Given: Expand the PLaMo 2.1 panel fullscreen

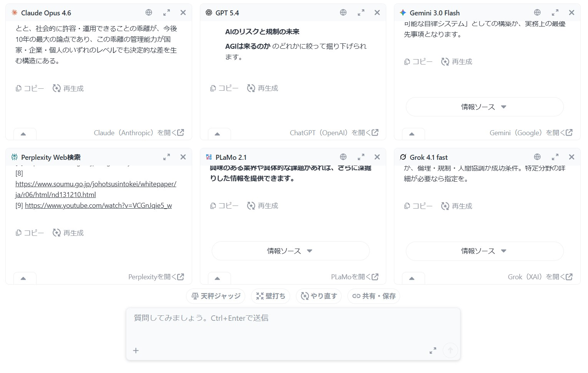Looking at the screenshot, I should [x=361, y=157].
